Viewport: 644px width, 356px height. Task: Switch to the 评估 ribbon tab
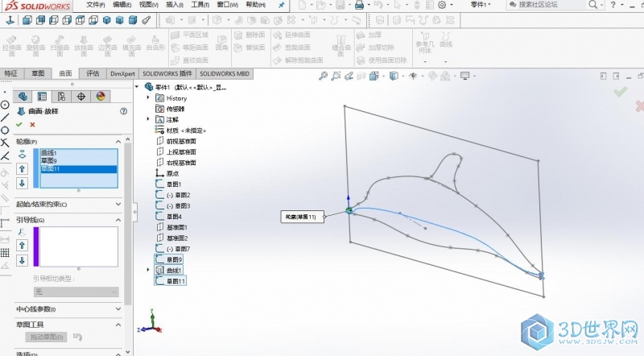(93, 73)
